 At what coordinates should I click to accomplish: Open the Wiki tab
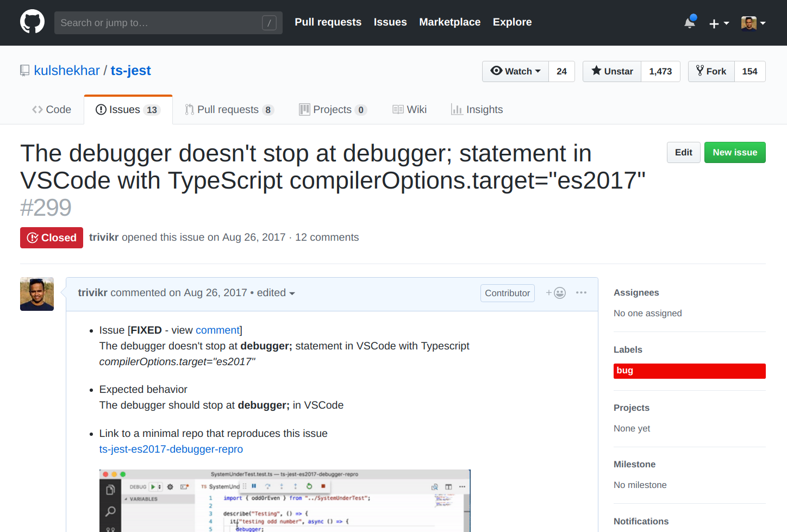[x=410, y=110]
